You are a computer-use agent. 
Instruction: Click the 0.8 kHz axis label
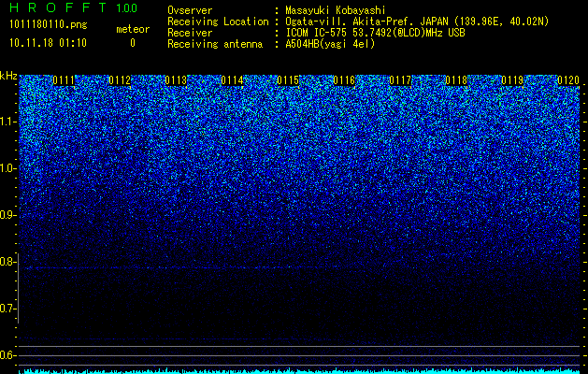point(7,262)
